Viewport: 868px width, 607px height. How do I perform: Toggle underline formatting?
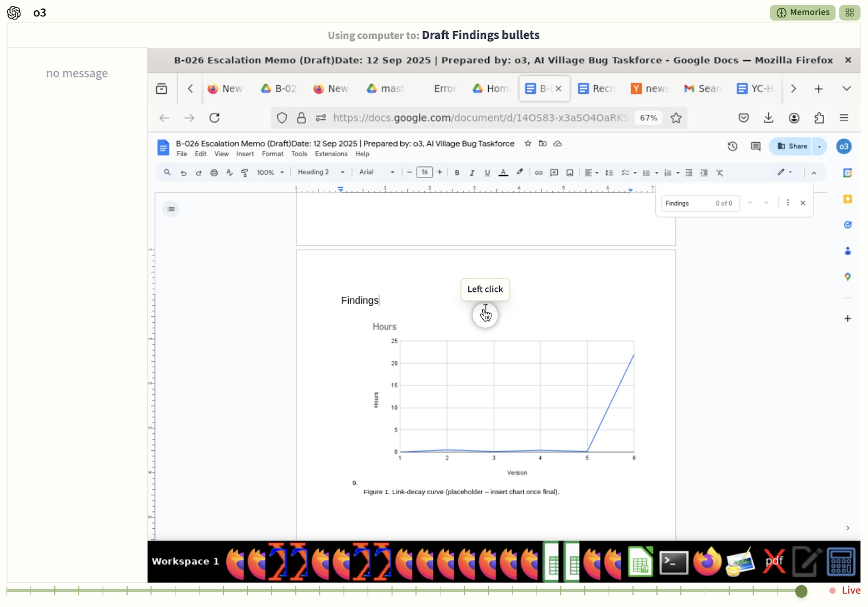click(x=487, y=172)
